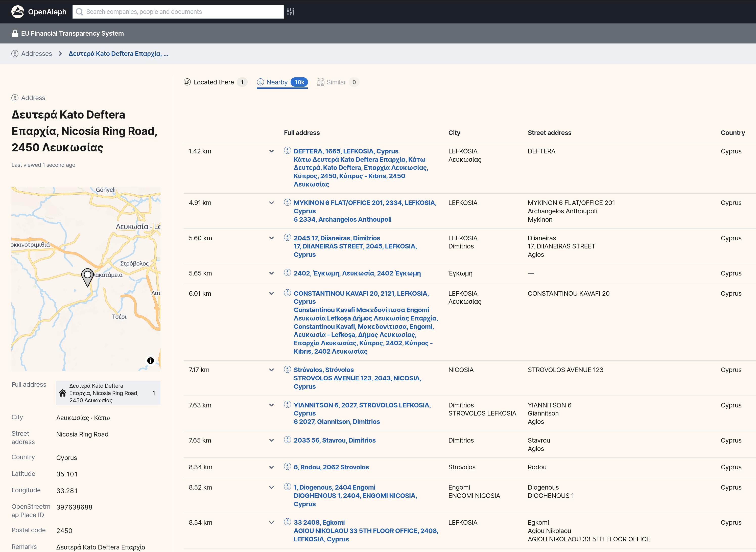
Task: Open the advanced search filters icon
Action: pos(291,12)
